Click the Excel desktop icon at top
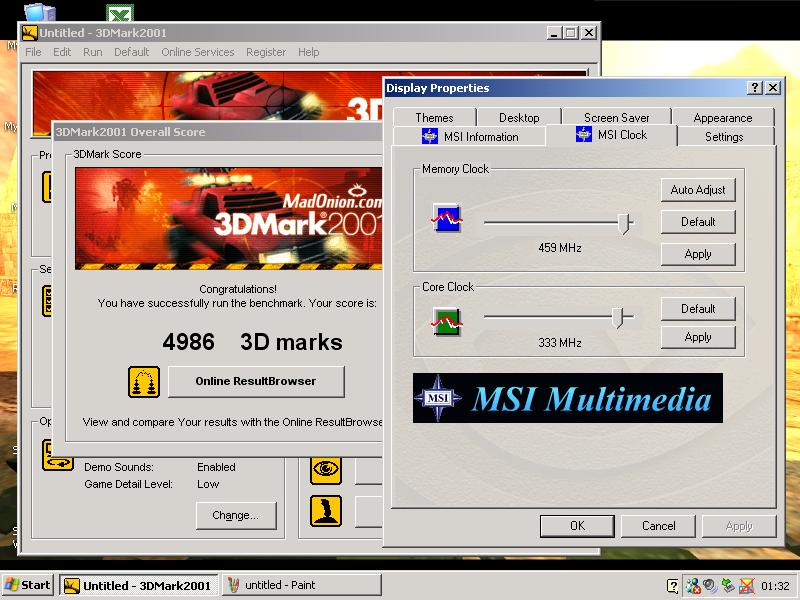 [x=120, y=13]
